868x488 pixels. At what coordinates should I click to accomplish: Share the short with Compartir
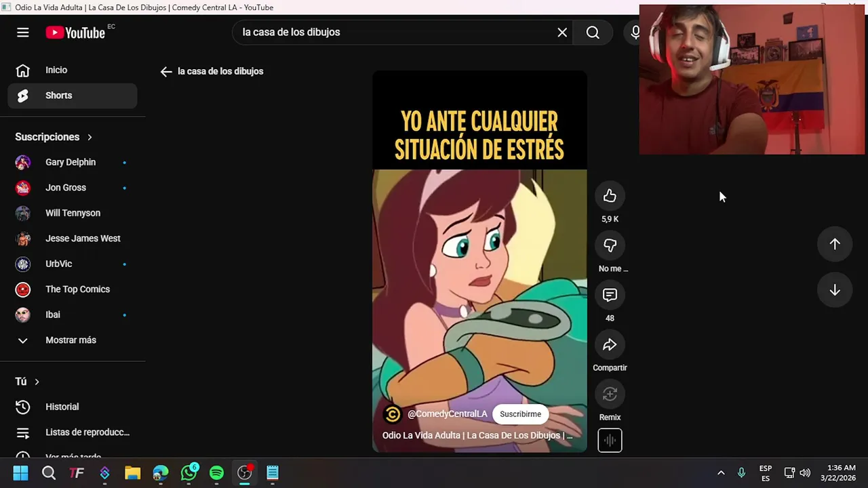coord(610,344)
